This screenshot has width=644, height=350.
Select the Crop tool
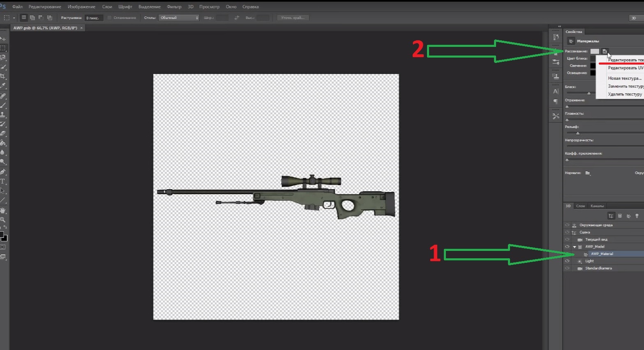click(3, 76)
